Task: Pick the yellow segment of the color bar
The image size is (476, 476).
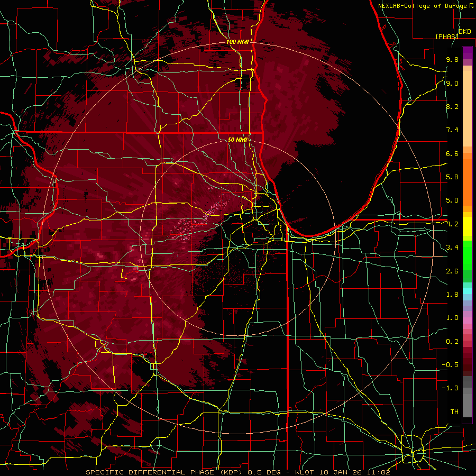Action: 467,226
